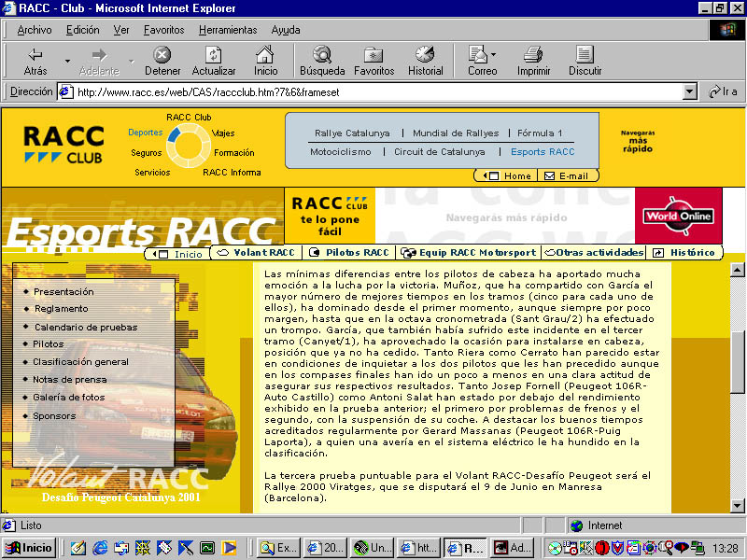The height and width of the screenshot is (560, 747).
Task: Open the Fórmula 1 link
Action: tap(540, 133)
